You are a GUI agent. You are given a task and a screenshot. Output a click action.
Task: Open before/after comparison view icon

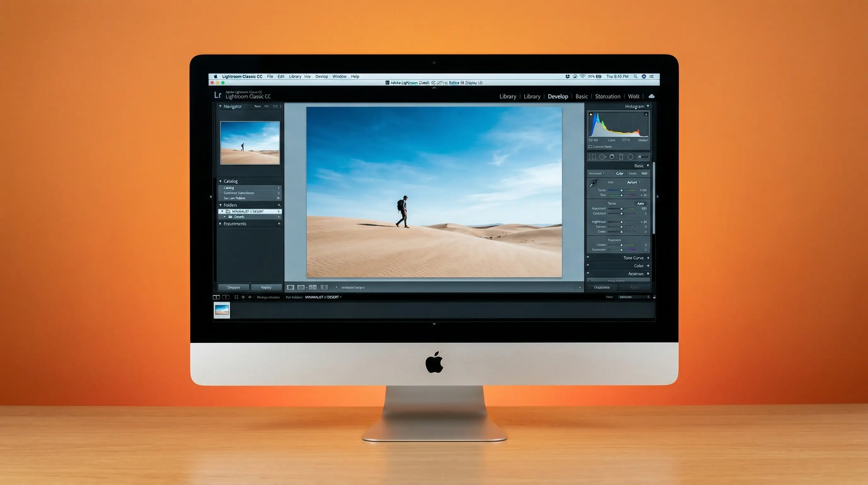(313, 287)
